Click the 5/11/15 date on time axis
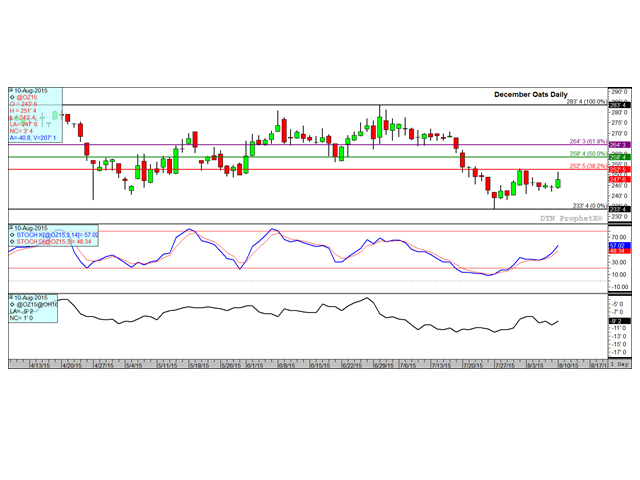 tap(167, 365)
